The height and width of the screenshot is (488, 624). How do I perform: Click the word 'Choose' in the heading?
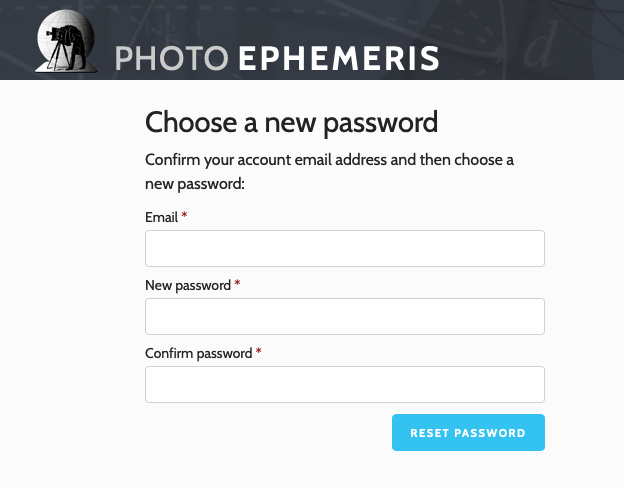point(189,123)
